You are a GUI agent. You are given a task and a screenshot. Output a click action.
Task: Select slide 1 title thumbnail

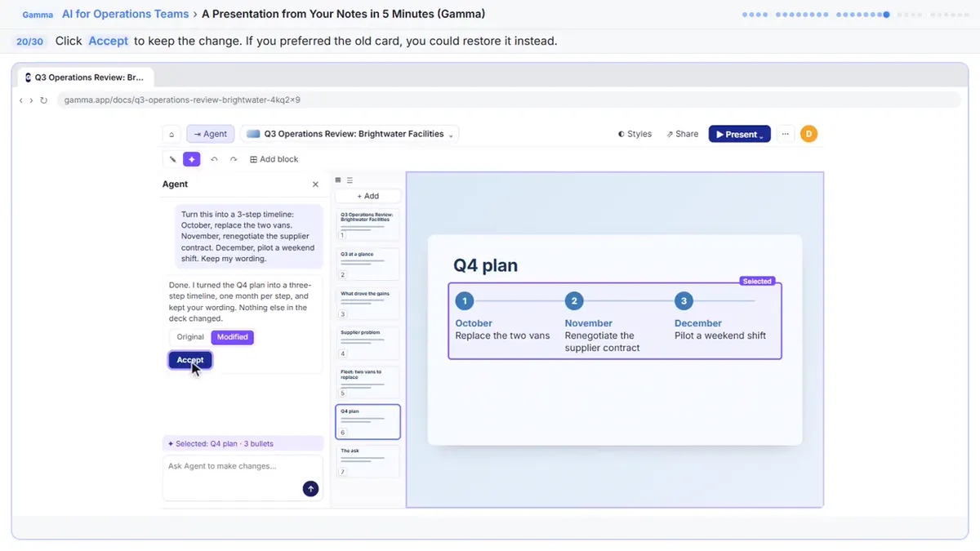click(367, 224)
